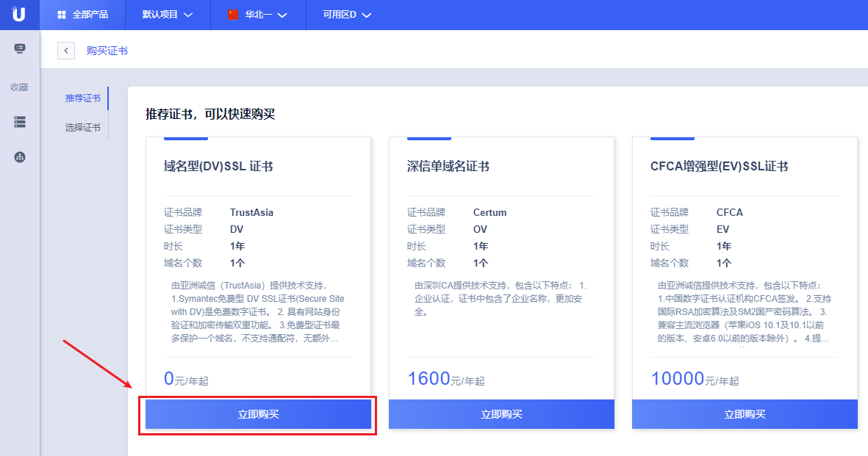Click the UCloud logo icon
Screen dimensions: 868x456
(19, 14)
